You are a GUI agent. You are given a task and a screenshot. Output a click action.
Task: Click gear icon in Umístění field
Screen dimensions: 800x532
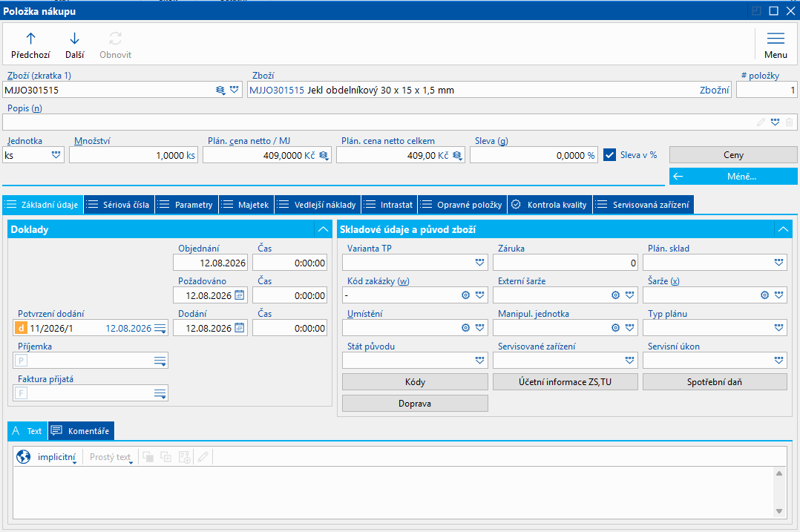tap(465, 328)
